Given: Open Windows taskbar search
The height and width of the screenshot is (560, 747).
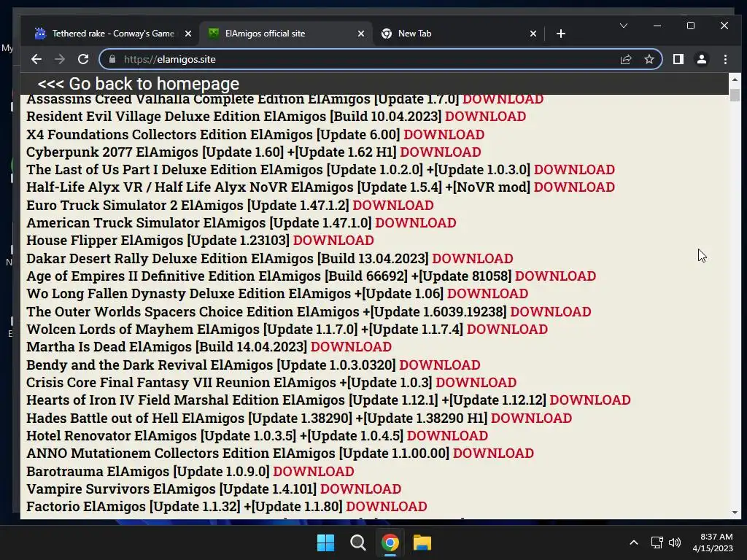Looking at the screenshot, I should coord(357,542).
